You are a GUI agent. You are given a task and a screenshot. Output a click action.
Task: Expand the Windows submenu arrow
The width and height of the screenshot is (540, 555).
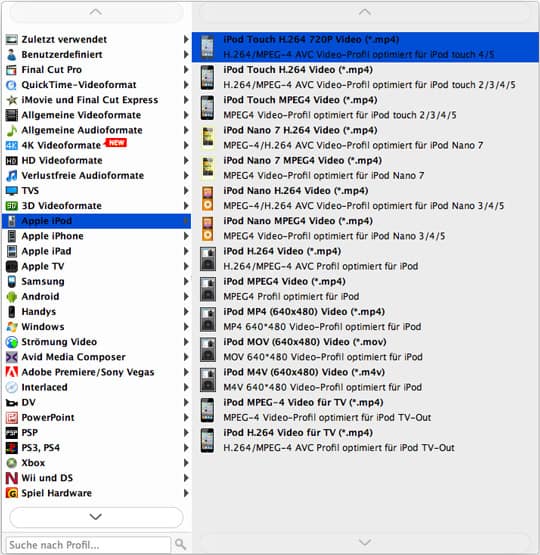click(x=186, y=327)
